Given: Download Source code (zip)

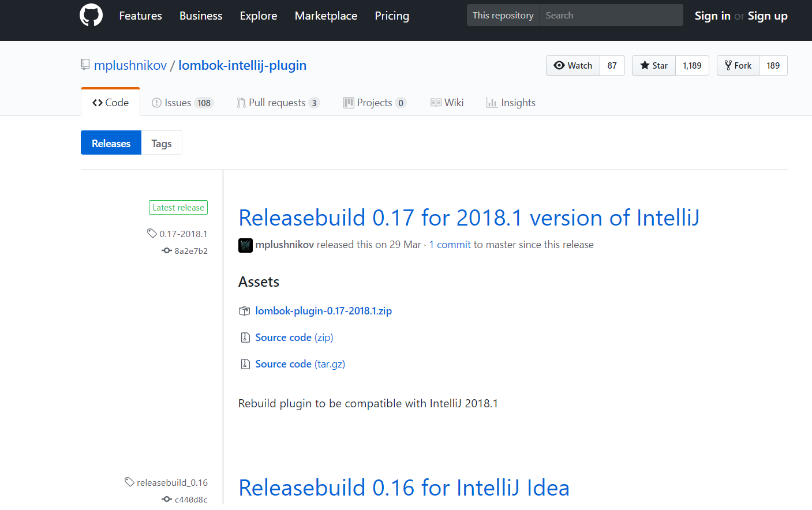Looking at the screenshot, I should [294, 337].
